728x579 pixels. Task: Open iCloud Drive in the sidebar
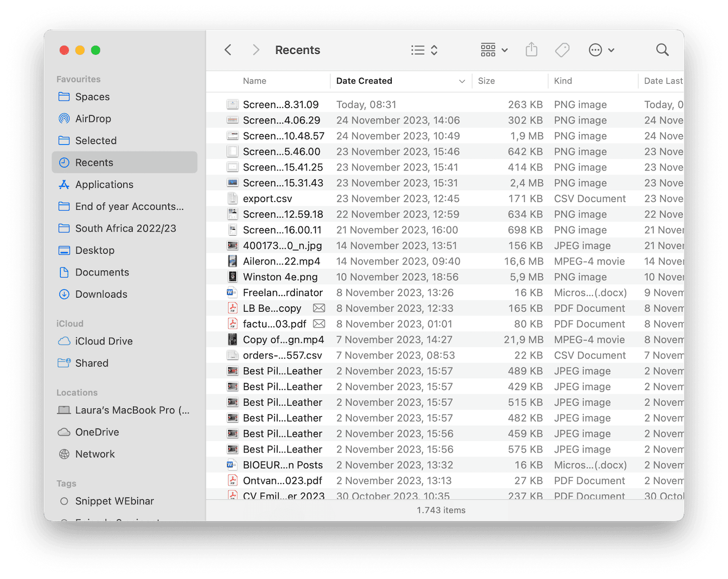pos(103,341)
